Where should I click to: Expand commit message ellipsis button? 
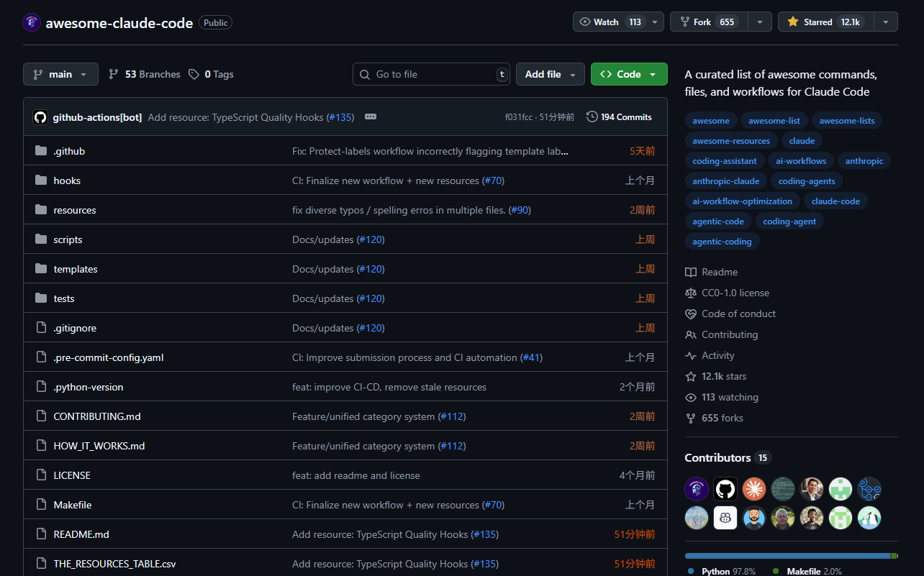371,116
